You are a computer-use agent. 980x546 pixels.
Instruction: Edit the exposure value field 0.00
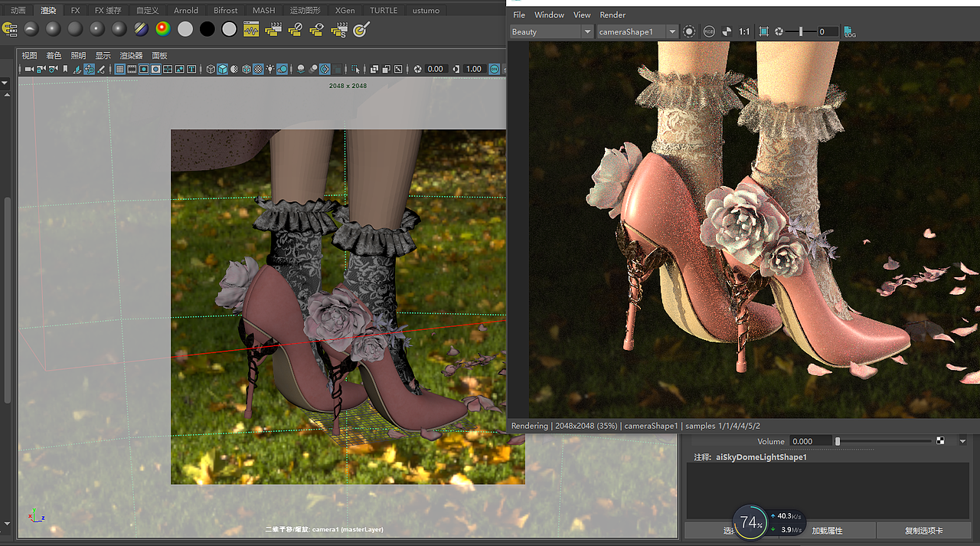[x=436, y=69]
